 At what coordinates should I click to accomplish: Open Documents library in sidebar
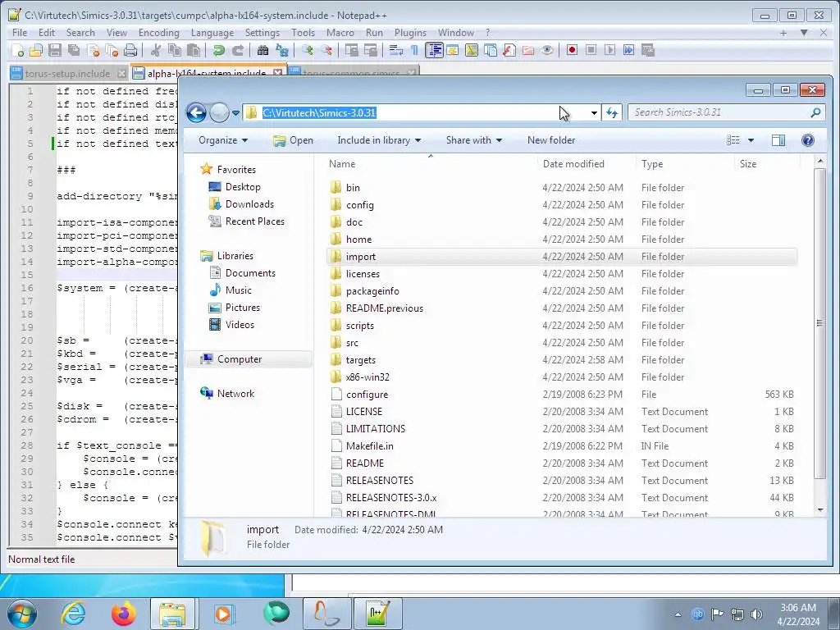point(250,273)
